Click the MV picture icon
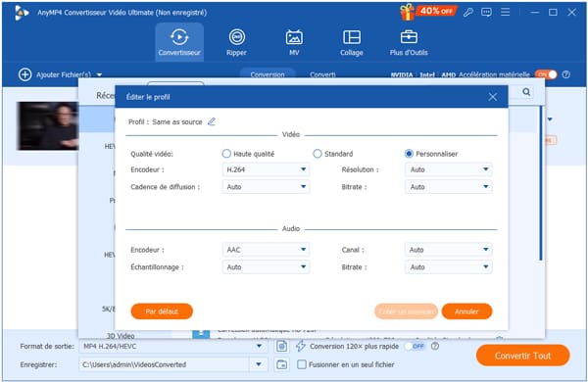Screen dimensions: 588x382 [x=294, y=37]
